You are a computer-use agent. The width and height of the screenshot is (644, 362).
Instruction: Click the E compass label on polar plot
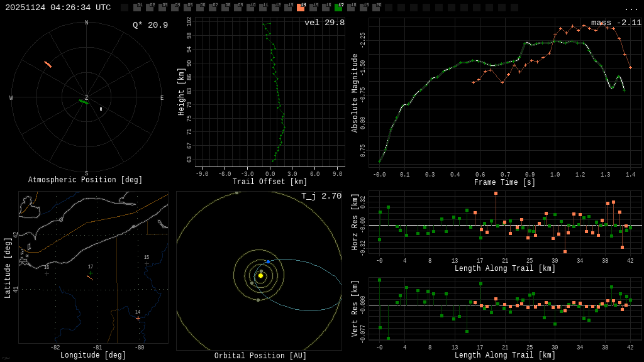tap(162, 97)
